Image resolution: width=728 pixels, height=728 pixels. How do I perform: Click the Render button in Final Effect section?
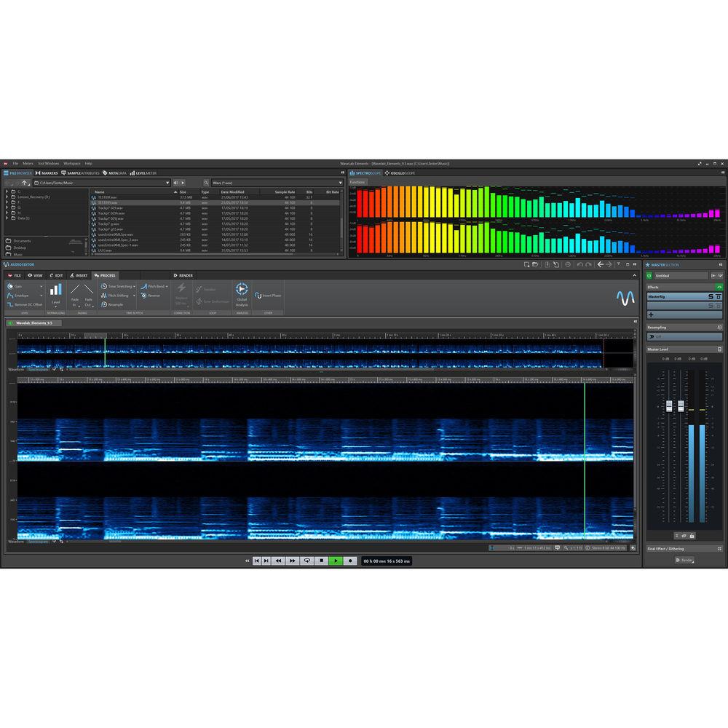683,561
